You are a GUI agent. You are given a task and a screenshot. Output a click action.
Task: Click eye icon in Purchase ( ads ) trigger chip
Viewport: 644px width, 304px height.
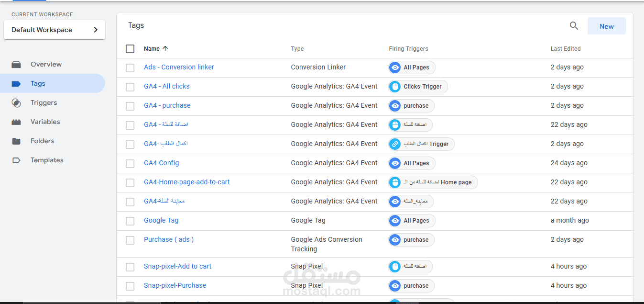pyautogui.click(x=395, y=240)
